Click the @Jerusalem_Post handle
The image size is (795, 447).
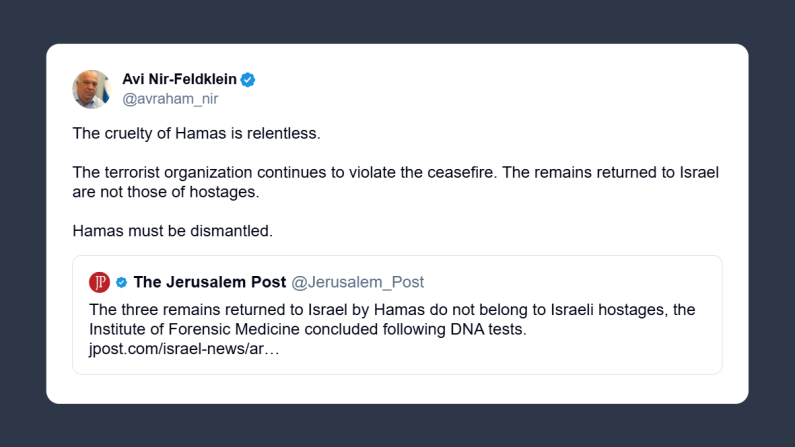(357, 282)
